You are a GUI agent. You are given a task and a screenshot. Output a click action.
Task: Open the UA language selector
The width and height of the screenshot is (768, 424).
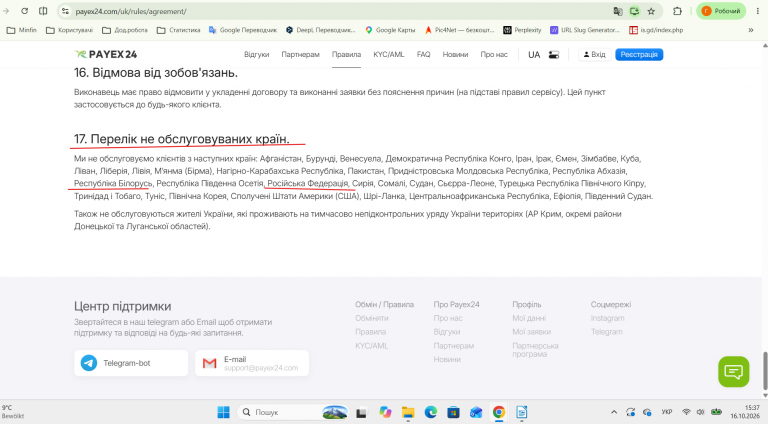pos(534,55)
